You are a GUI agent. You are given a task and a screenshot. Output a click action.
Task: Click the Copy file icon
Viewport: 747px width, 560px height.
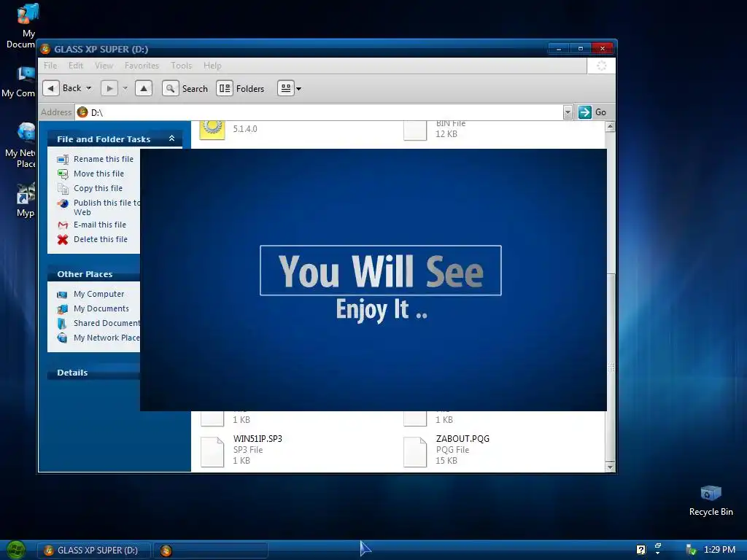(63, 189)
